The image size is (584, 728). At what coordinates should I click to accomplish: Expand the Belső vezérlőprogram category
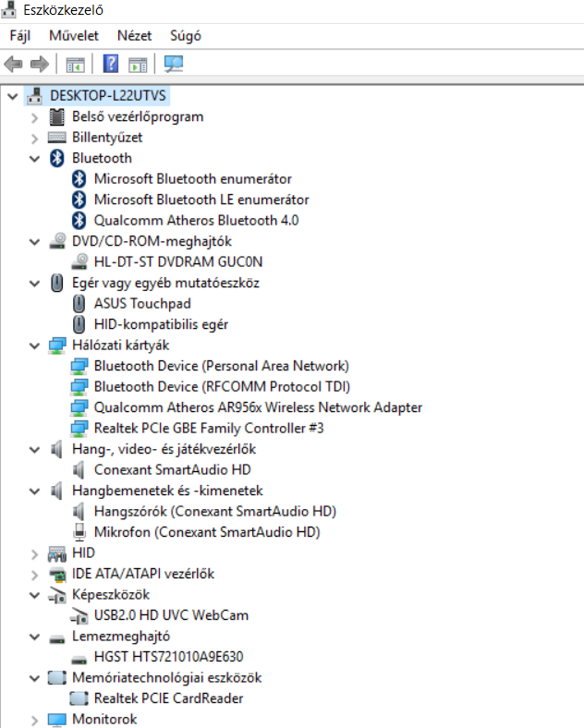34,117
